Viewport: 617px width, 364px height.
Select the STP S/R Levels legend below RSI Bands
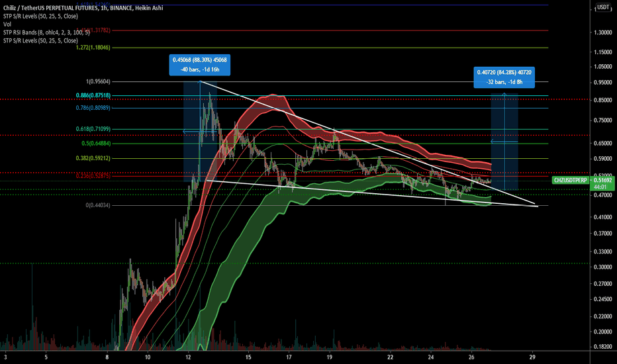[x=40, y=40]
